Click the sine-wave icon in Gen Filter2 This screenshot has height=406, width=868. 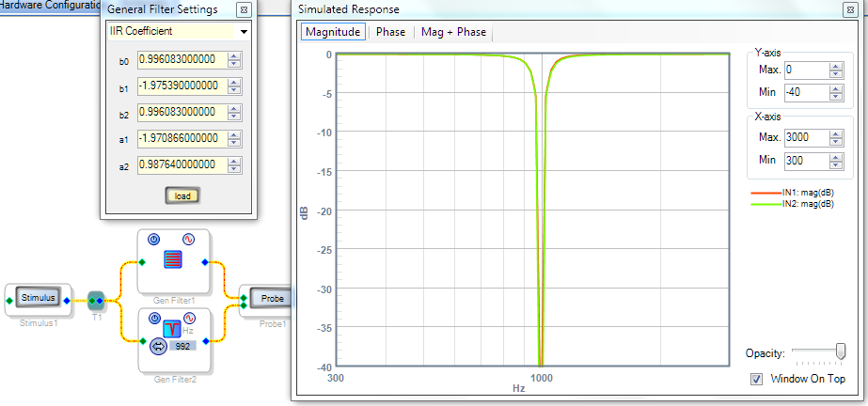pos(189,319)
